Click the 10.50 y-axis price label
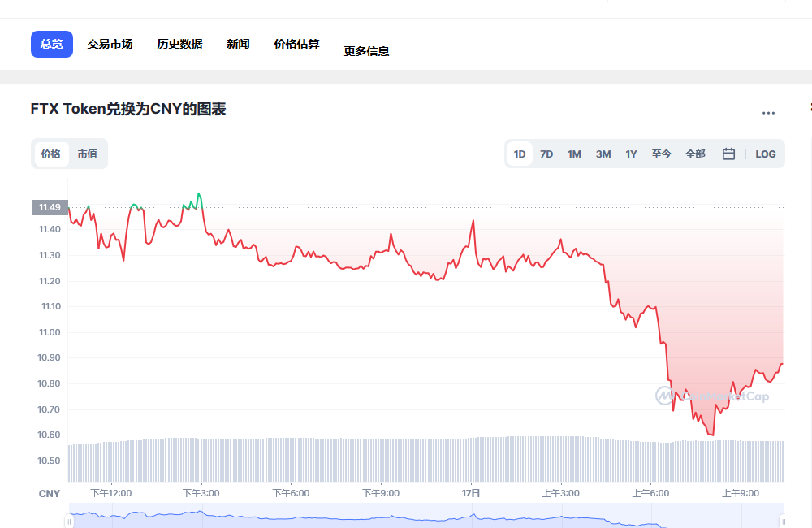812x528 pixels. [49, 461]
